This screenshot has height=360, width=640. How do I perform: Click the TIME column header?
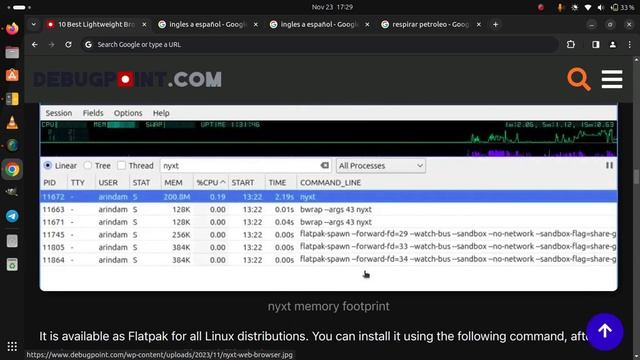tap(278, 182)
